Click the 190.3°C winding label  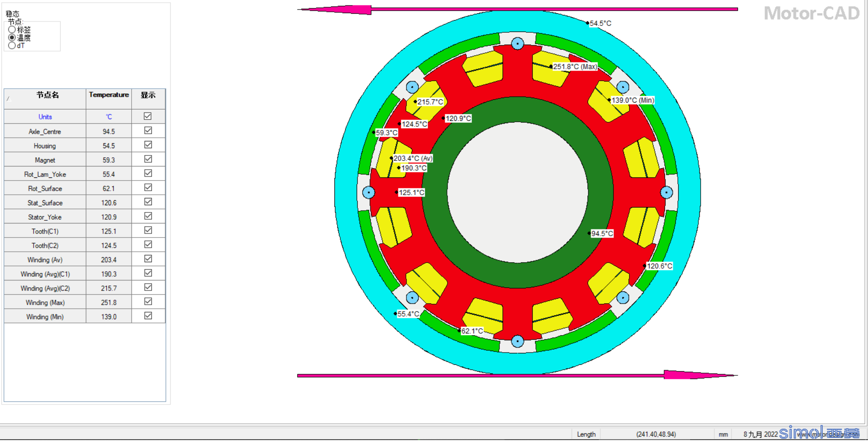[x=414, y=168]
